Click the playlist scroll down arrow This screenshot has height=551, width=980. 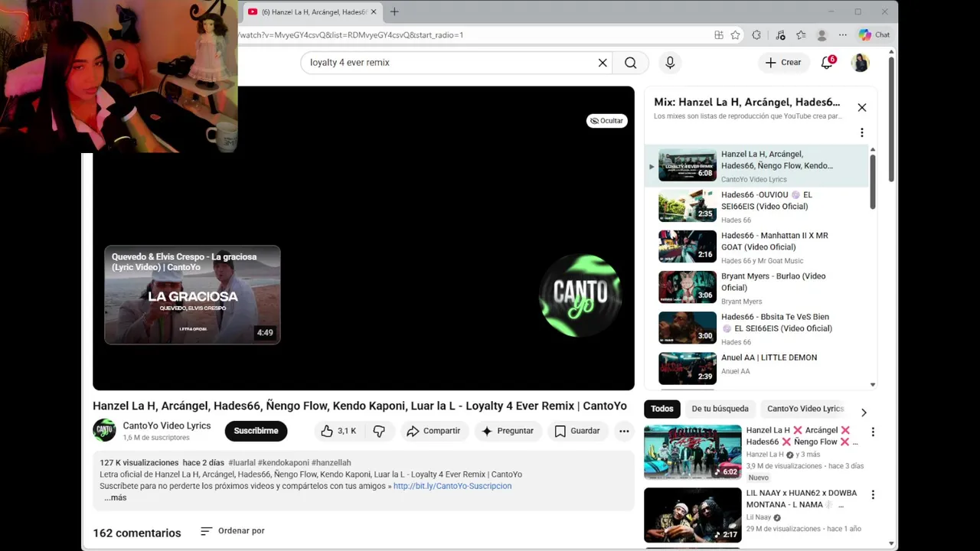coord(873,385)
